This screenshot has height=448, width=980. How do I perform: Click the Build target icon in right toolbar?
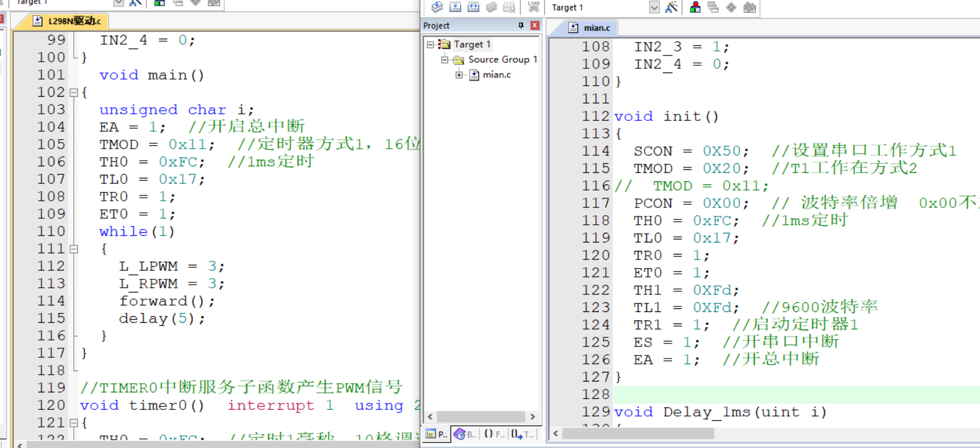[x=455, y=7]
